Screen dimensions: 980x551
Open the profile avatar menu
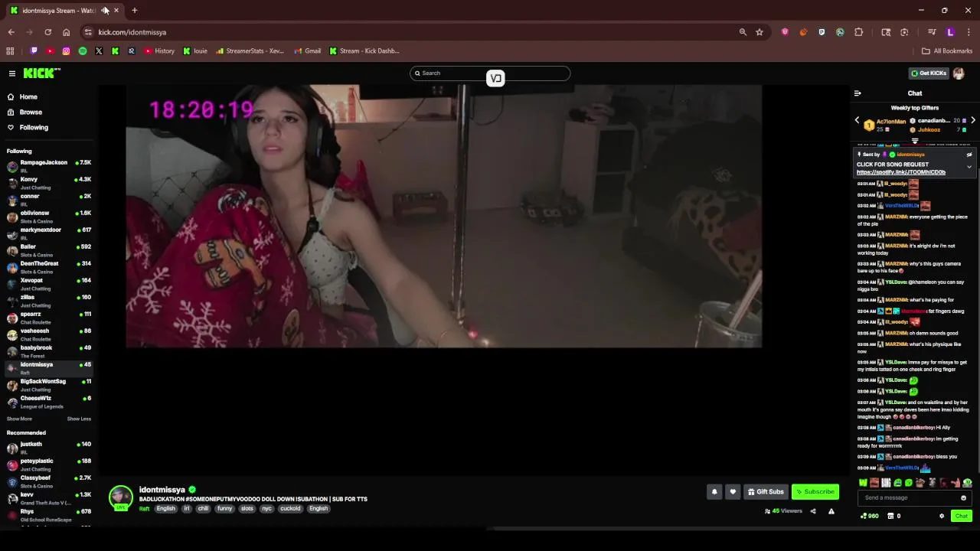pos(959,73)
